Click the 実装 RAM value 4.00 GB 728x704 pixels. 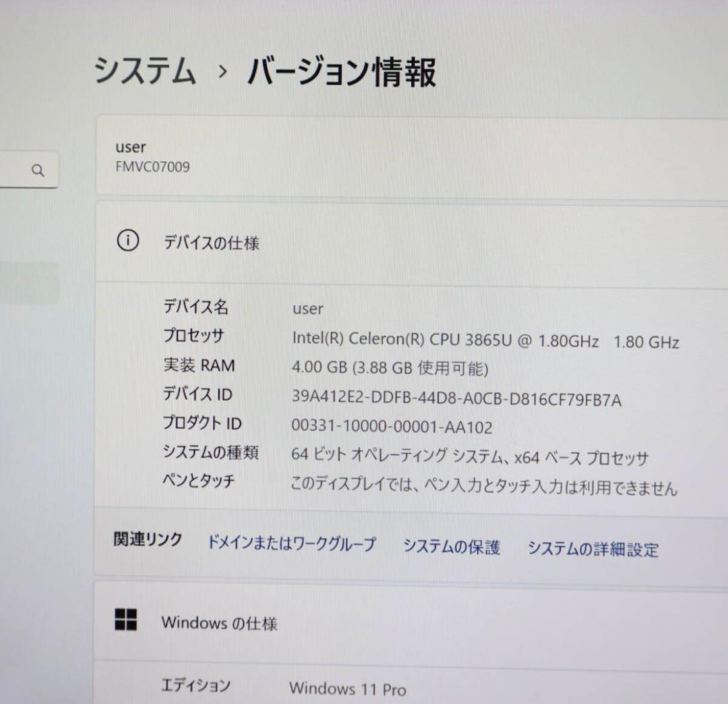point(390,368)
